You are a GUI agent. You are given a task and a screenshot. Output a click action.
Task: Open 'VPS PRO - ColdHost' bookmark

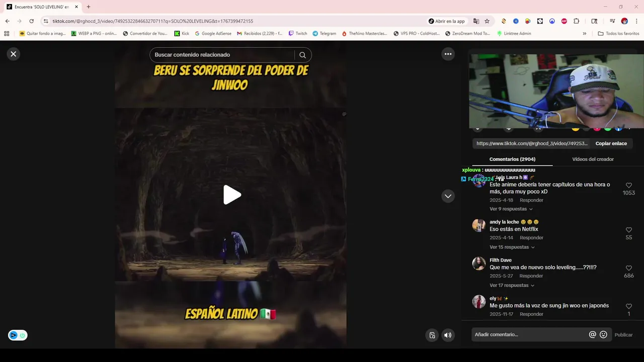pyautogui.click(x=418, y=34)
